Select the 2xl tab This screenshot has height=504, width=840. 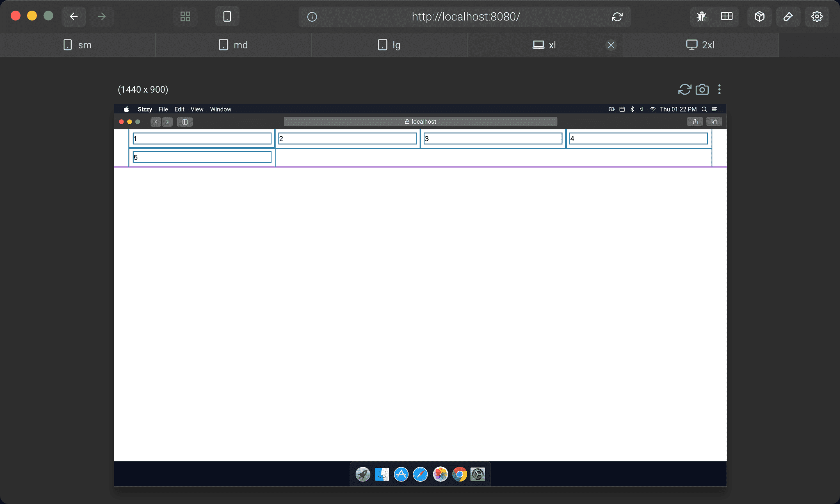tap(701, 45)
